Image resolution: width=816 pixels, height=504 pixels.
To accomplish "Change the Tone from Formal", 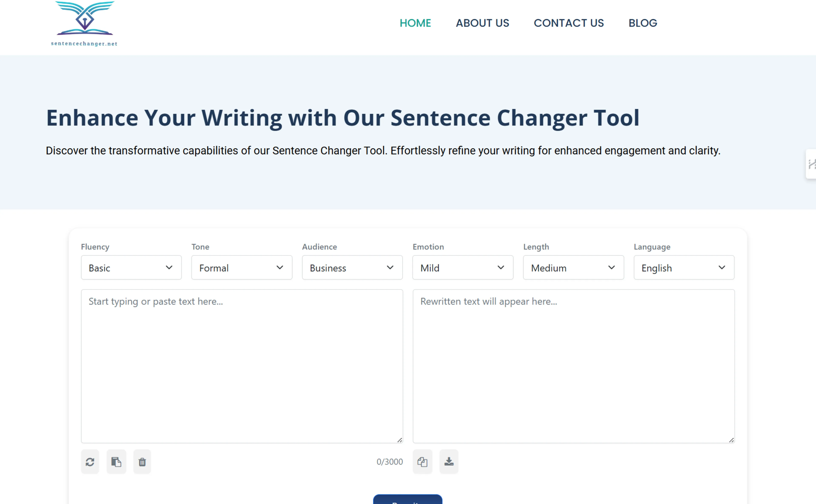I will (242, 267).
